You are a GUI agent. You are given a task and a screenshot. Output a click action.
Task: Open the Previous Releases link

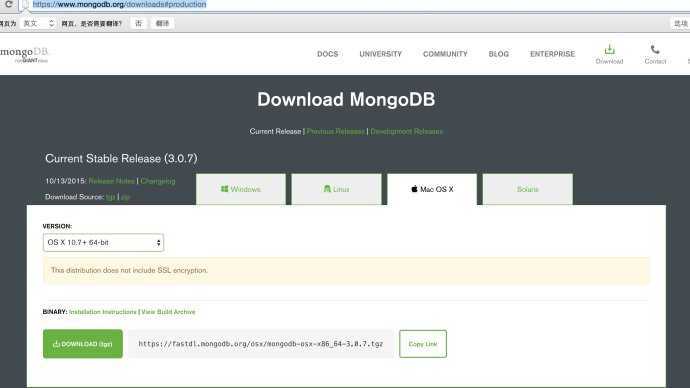click(x=336, y=132)
